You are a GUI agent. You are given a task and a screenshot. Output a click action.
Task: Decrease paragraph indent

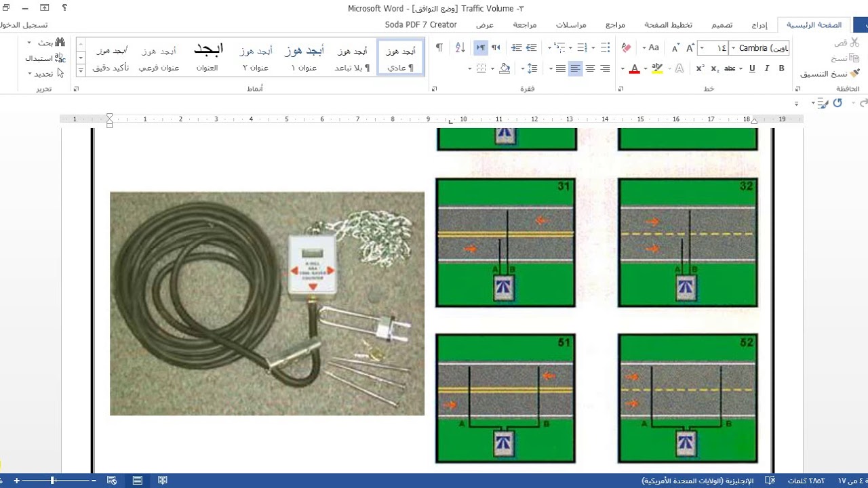532,47
